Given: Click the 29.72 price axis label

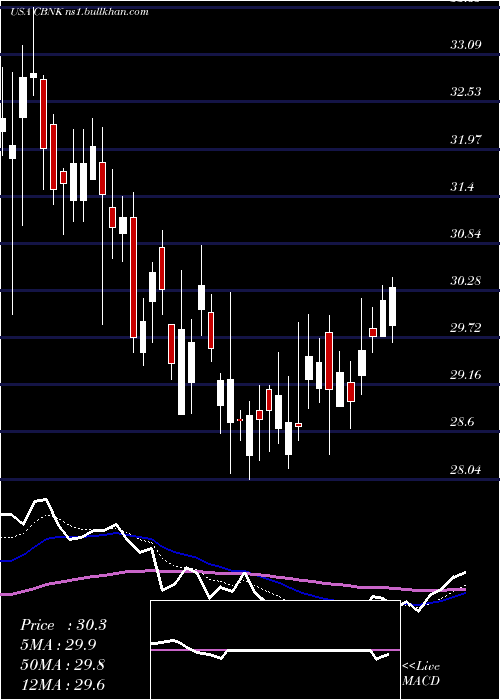Looking at the screenshot, I should tap(466, 328).
